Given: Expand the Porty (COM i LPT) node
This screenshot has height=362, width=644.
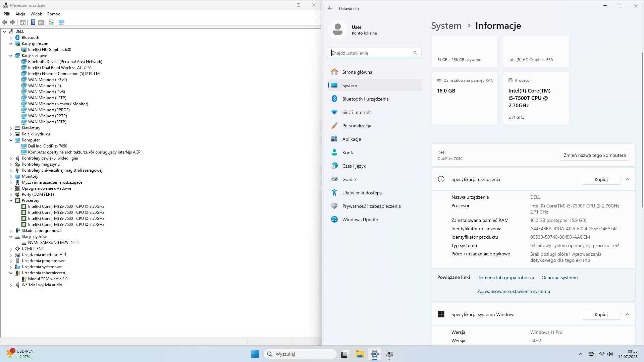Looking at the screenshot, I should pyautogui.click(x=11, y=194).
